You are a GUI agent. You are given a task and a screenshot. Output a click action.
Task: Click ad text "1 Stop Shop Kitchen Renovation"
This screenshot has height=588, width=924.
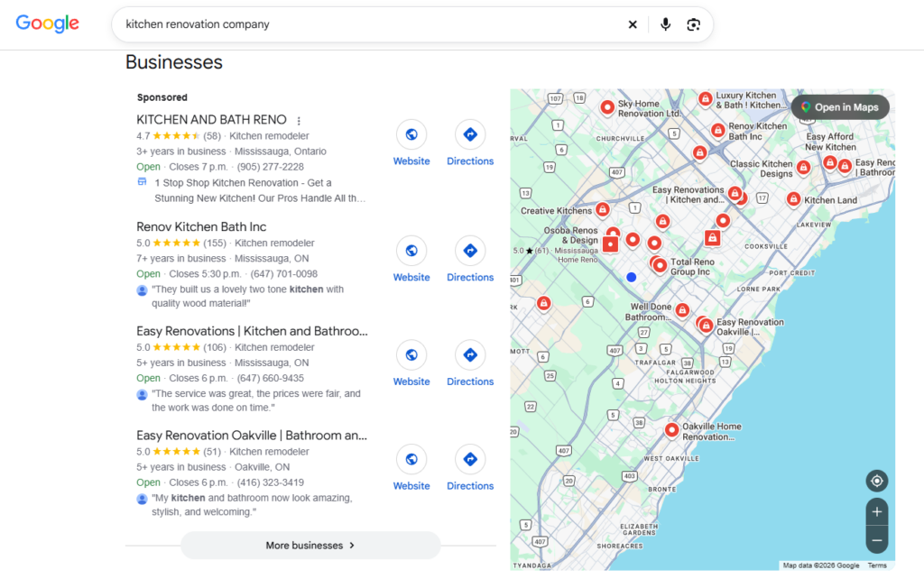click(260, 190)
